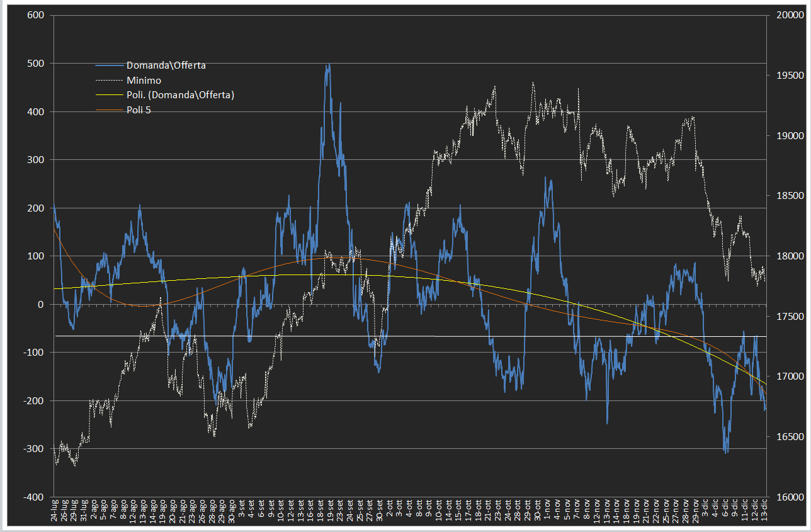The image size is (811, 532).
Task: Click the 24-lug date label
Action: [54, 511]
